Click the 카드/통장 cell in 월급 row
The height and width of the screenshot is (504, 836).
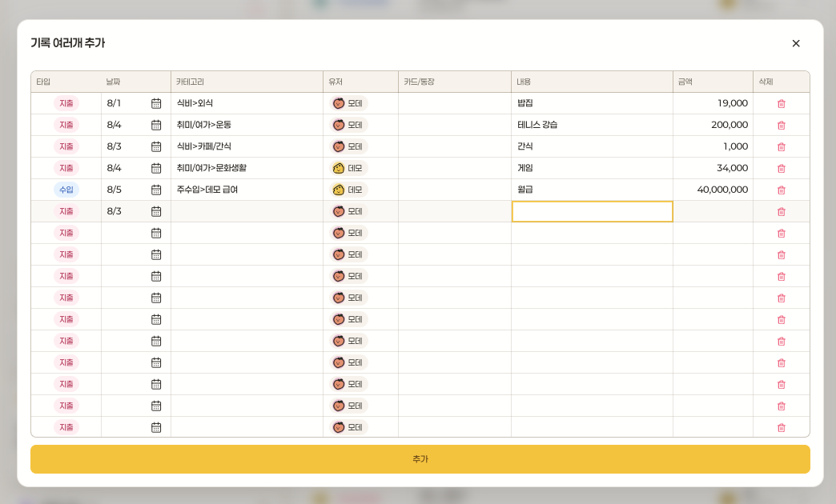(455, 190)
